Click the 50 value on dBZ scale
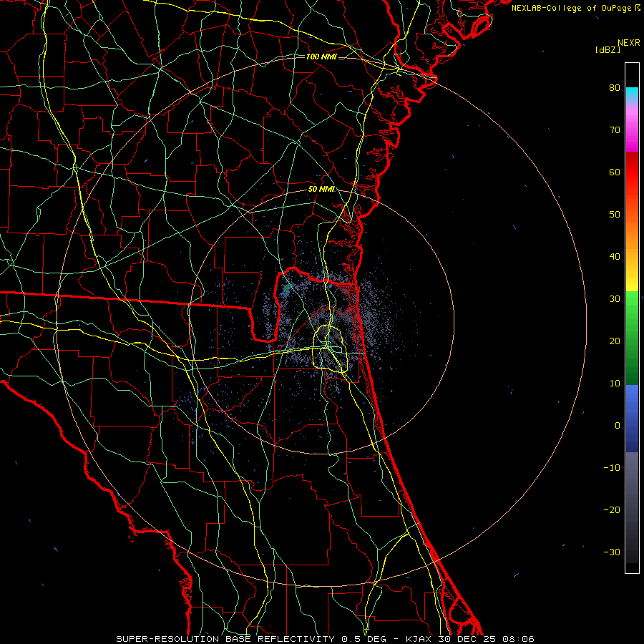The height and width of the screenshot is (644, 644). (615, 215)
